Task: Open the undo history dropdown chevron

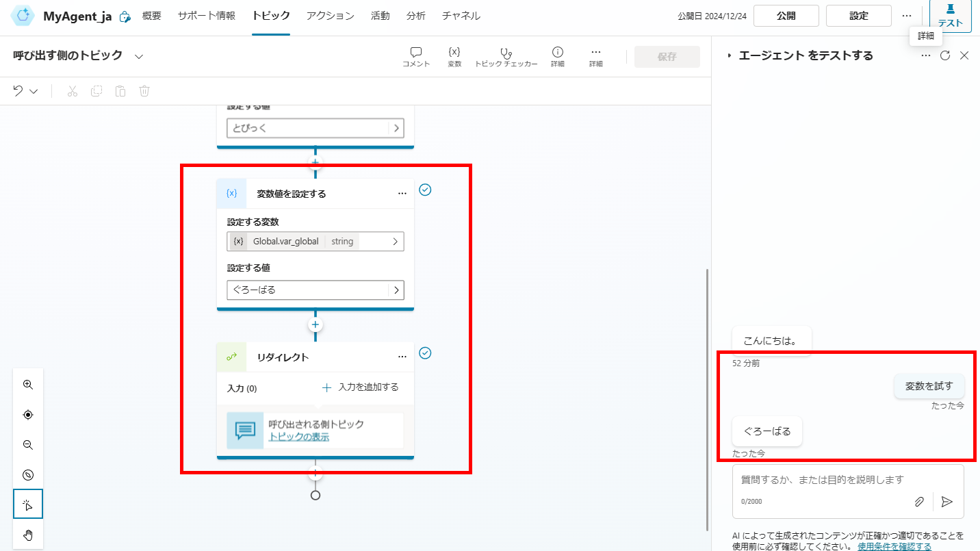Action: point(34,91)
